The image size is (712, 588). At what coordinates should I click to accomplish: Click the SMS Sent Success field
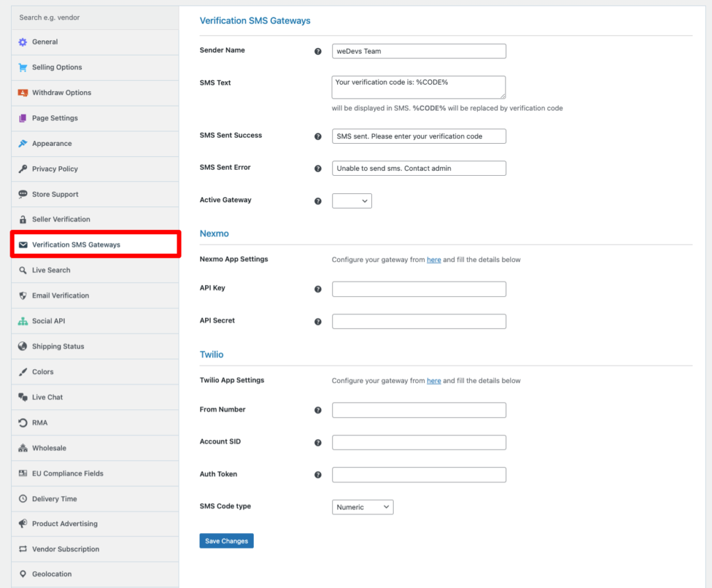pyautogui.click(x=419, y=136)
